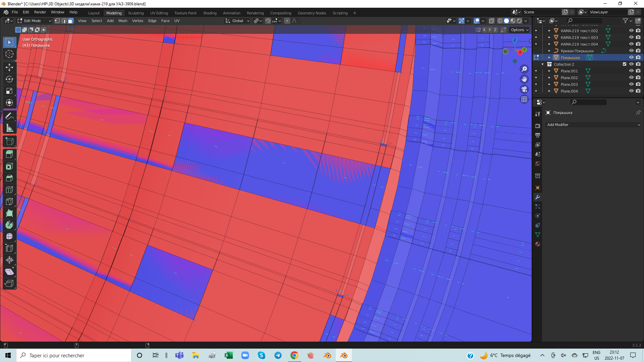Open the Add Modifier dropdown
Screen dimensions: 644x362
[593, 125]
